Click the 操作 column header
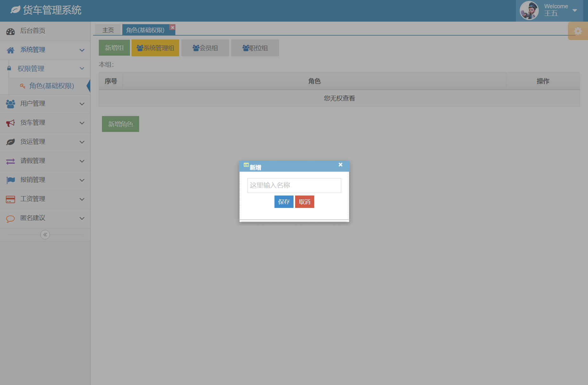Image resolution: width=588 pixels, height=385 pixels. pos(543,81)
